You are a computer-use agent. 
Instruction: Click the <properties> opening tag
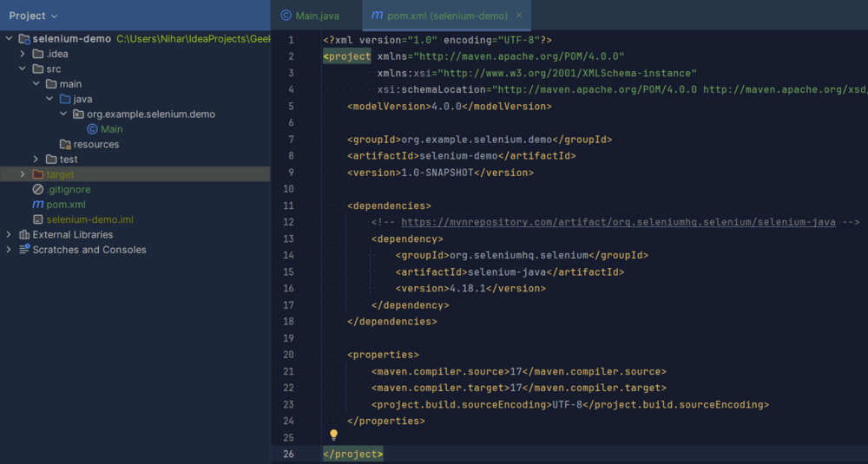383,355
